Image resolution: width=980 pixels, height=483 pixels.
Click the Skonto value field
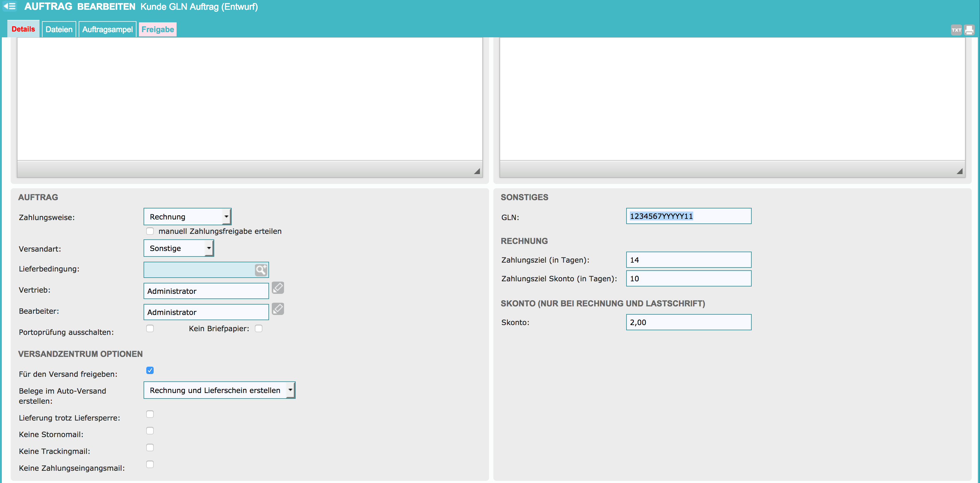click(688, 322)
